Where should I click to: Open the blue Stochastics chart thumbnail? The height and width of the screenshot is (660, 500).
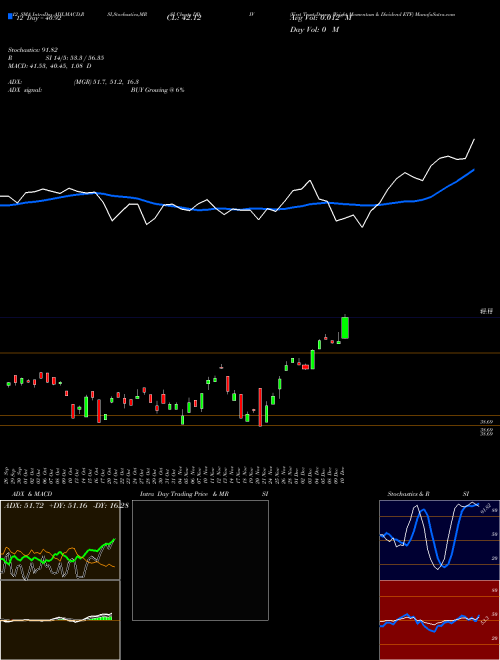click(x=439, y=540)
